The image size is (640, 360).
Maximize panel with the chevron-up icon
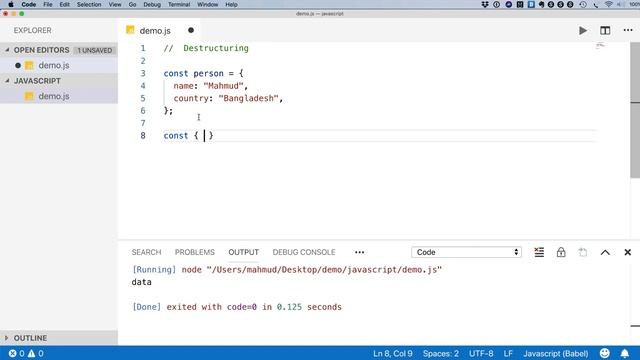point(605,252)
